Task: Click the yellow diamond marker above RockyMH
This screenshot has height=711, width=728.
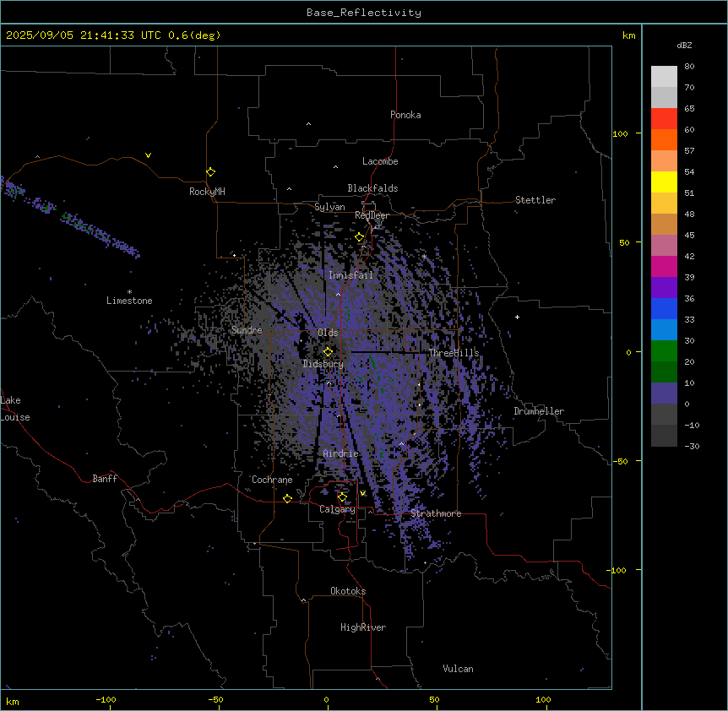Action: point(210,172)
